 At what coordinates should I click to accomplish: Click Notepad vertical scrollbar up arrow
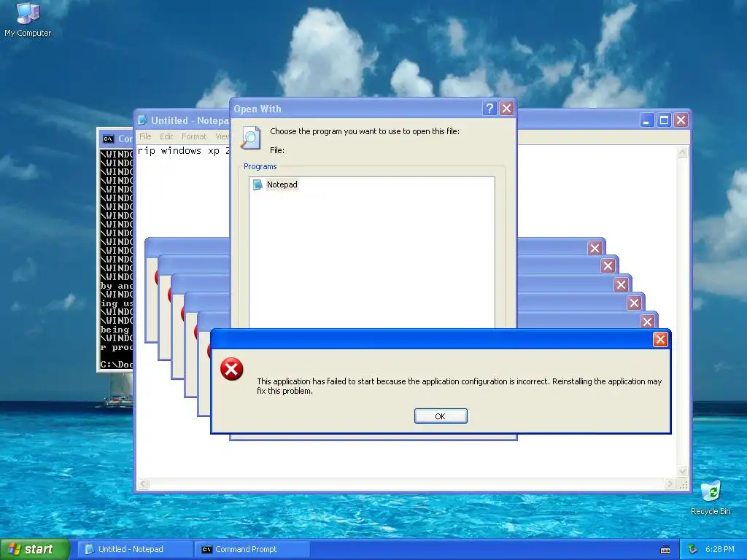682,152
